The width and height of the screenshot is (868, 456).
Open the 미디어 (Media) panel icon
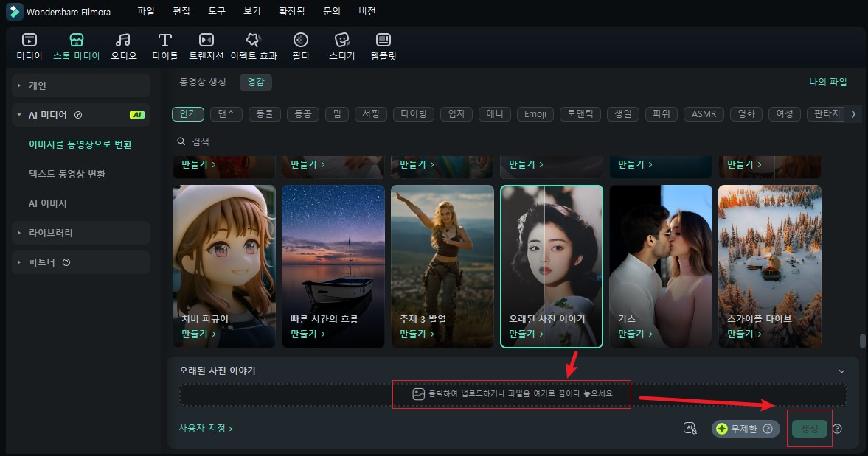click(x=29, y=41)
